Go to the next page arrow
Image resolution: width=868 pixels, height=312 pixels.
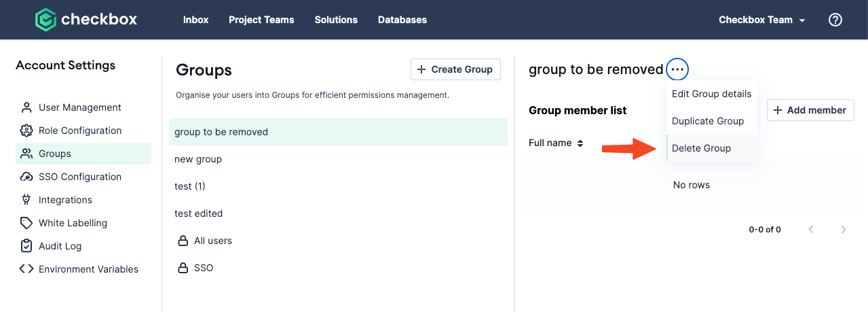844,230
